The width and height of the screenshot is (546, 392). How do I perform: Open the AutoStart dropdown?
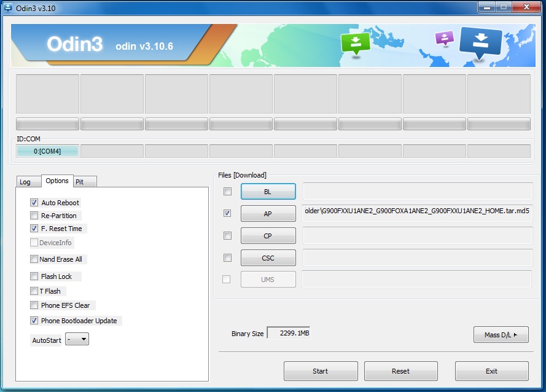coord(77,339)
